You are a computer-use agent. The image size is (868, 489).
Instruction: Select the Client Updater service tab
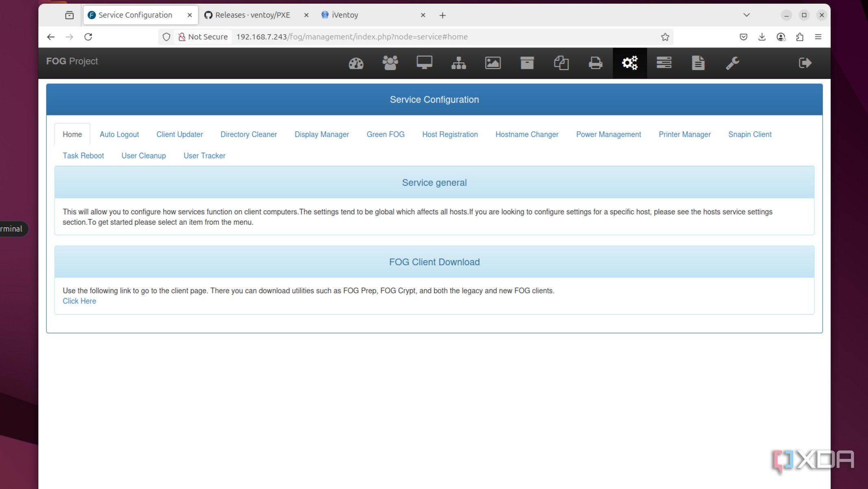point(180,134)
